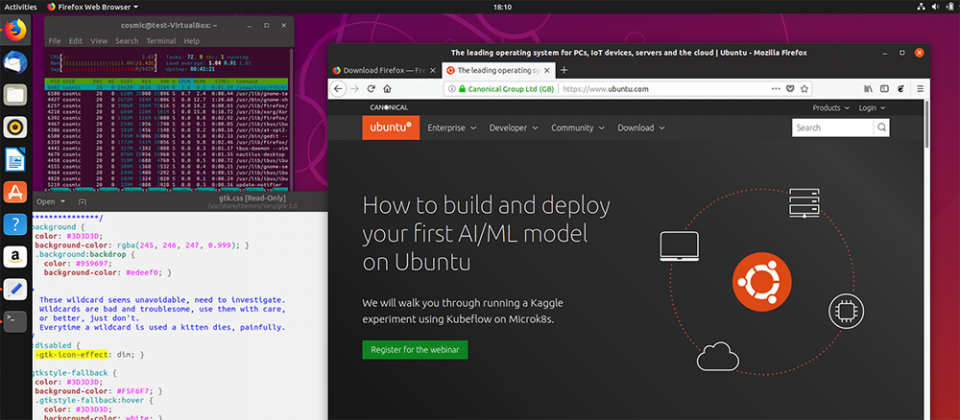This screenshot has width=960, height=420.
Task: Switch to the Terminal dock icon
Action: click(15, 321)
